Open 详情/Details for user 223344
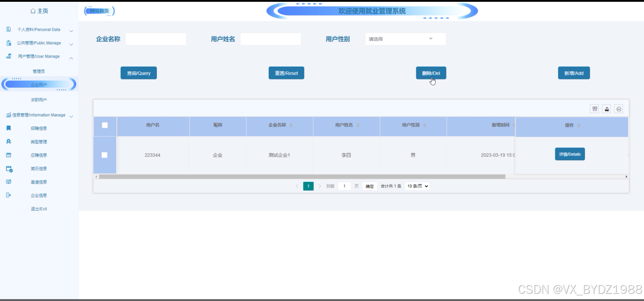This screenshot has height=301, width=644. pos(570,154)
